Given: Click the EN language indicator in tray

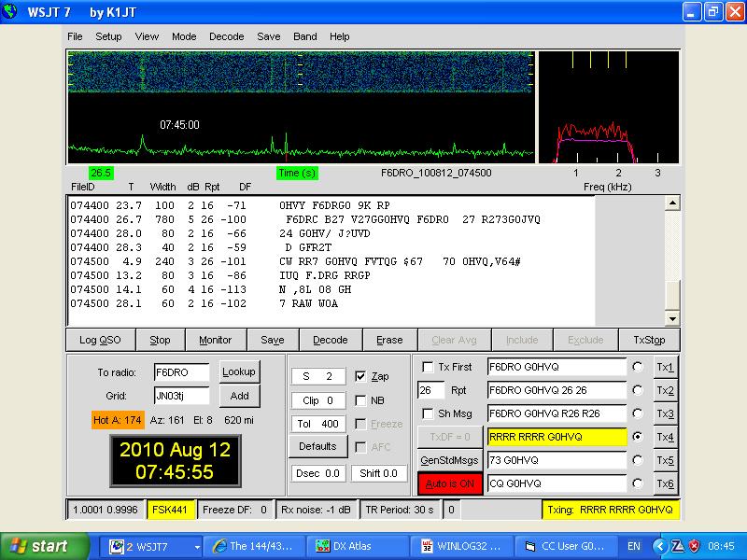Looking at the screenshot, I should pos(634,546).
